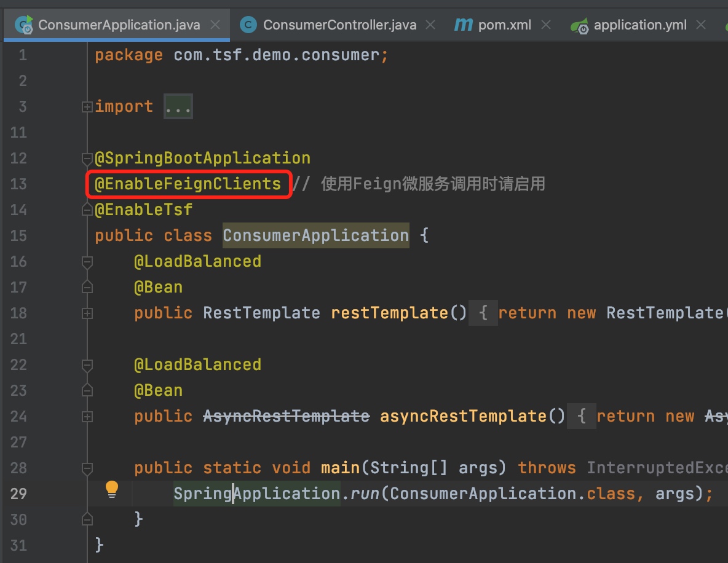Image resolution: width=728 pixels, height=563 pixels.
Task: Click the lightbulb intention icon on line 29
Action: [111, 489]
